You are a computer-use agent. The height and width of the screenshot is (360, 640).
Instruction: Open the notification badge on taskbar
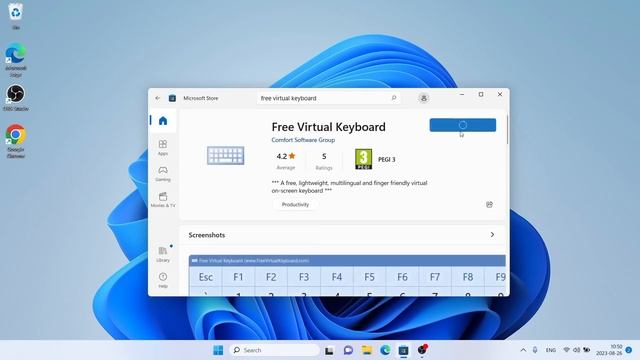point(629,350)
